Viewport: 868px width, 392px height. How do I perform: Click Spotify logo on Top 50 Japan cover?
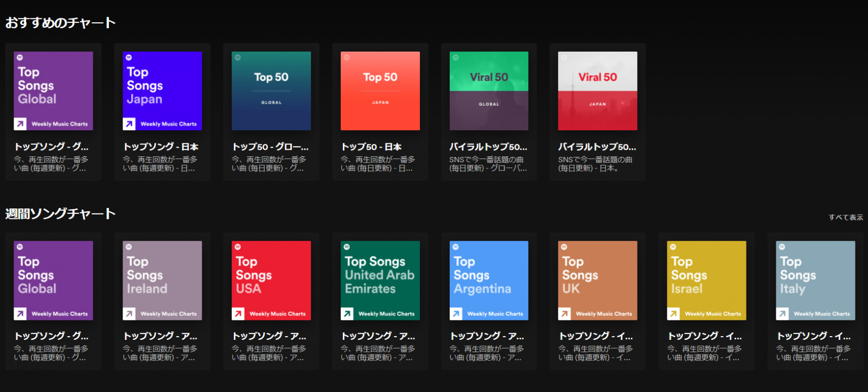(347, 57)
